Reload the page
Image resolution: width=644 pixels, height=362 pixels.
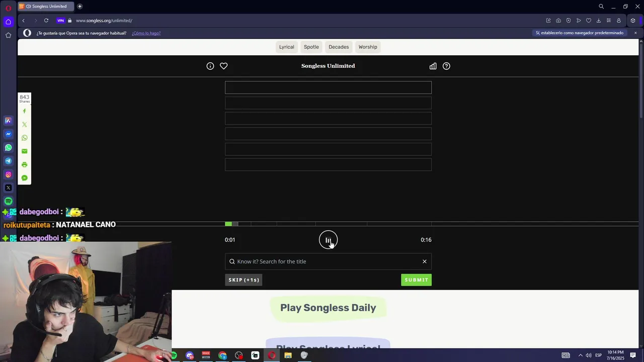(46, 21)
